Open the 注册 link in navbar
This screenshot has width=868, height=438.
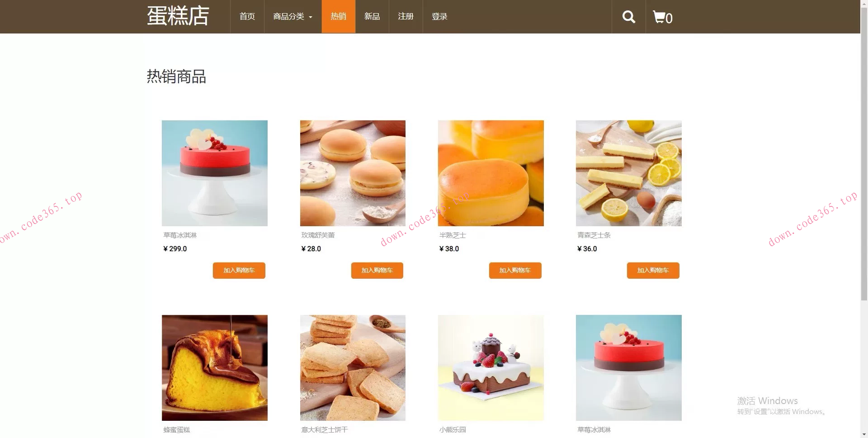click(x=406, y=17)
